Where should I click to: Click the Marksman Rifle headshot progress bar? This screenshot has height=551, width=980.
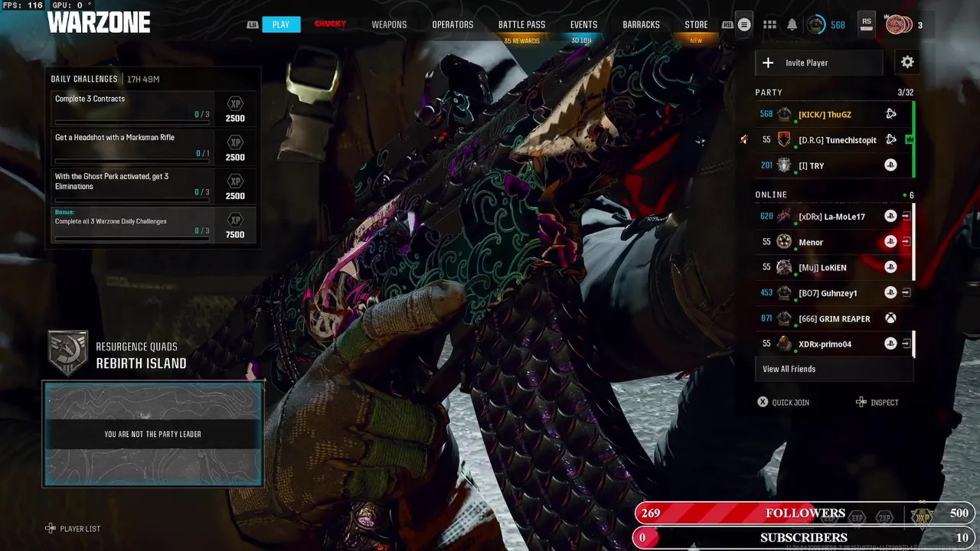pyautogui.click(x=132, y=161)
